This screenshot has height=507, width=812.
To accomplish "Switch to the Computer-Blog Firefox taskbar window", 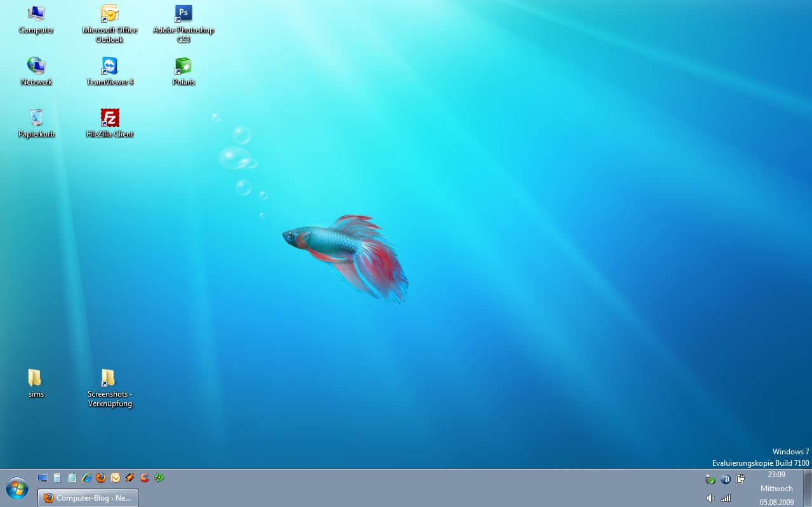I will click(88, 498).
